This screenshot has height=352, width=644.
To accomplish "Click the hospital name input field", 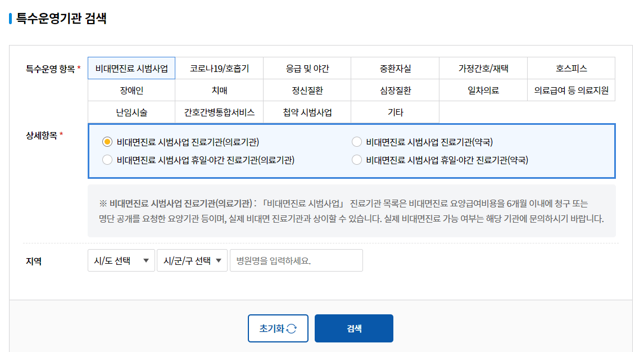I will (296, 260).
